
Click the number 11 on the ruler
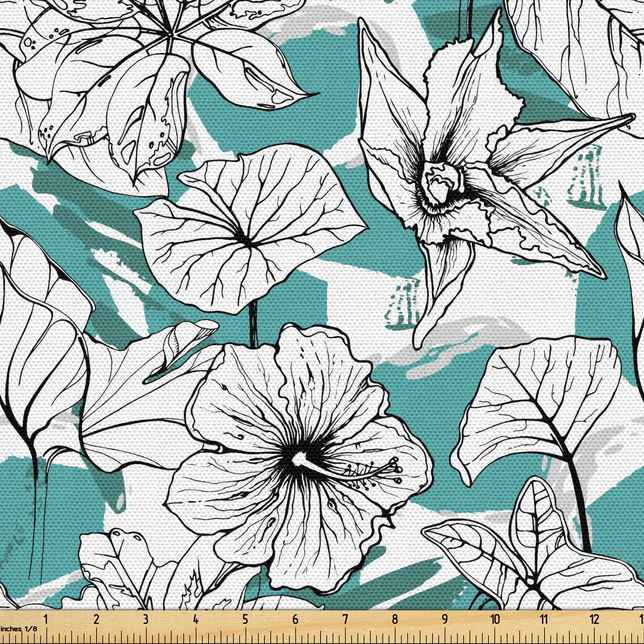(x=544, y=619)
